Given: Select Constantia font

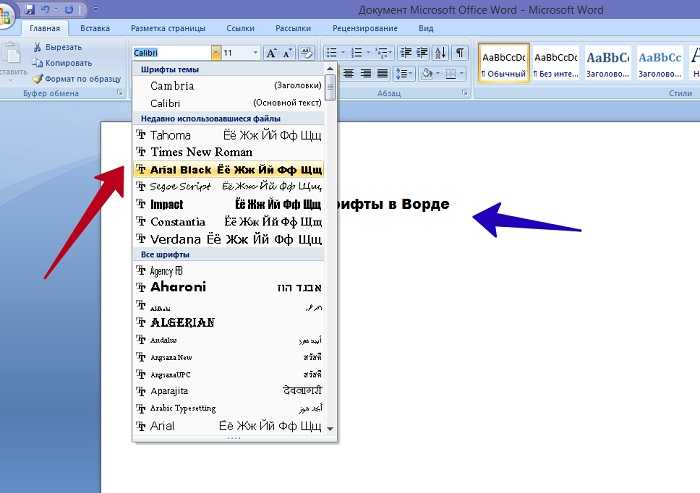Looking at the screenshot, I should (229, 221).
